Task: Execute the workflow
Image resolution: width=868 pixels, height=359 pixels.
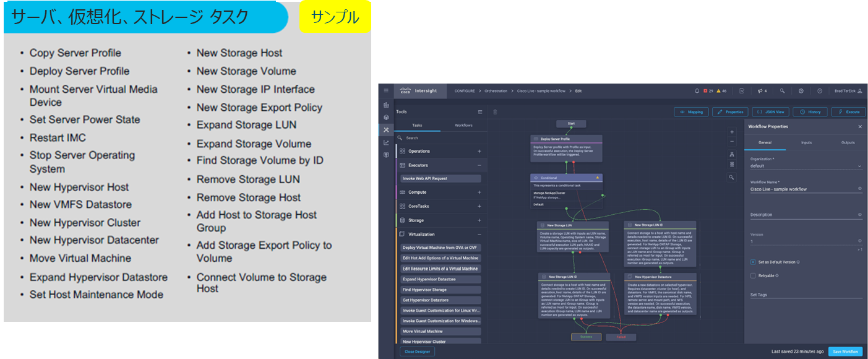Action: click(x=848, y=112)
